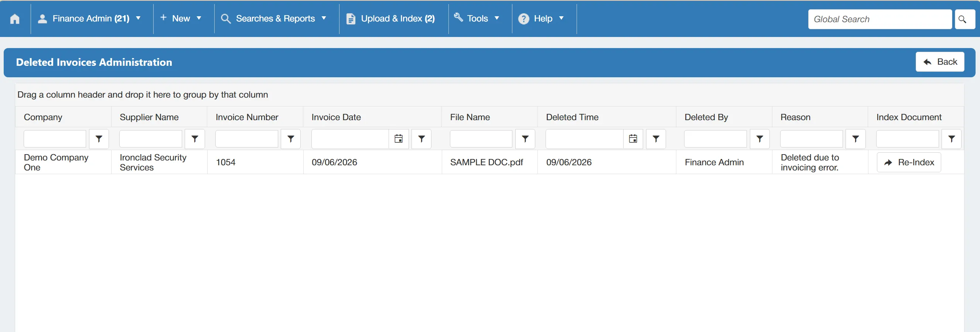Click the Supplier Name filter text box
Screen dimensions: 980x332
[151, 139]
